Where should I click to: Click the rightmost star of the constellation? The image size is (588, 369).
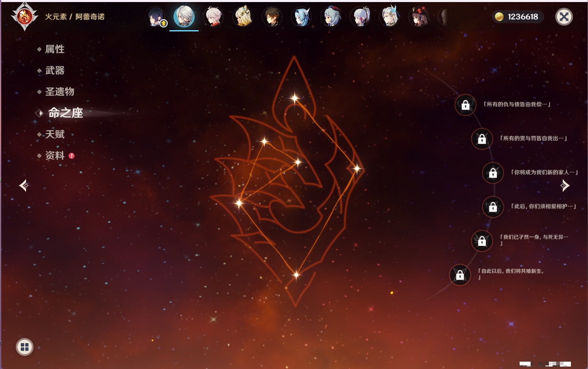(x=357, y=168)
